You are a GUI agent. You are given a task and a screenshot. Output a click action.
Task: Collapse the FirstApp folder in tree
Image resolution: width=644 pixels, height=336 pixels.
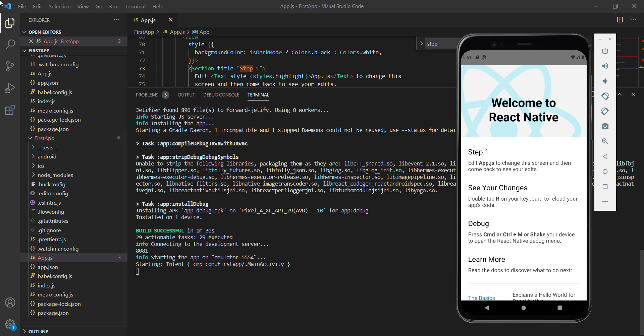point(74,138)
